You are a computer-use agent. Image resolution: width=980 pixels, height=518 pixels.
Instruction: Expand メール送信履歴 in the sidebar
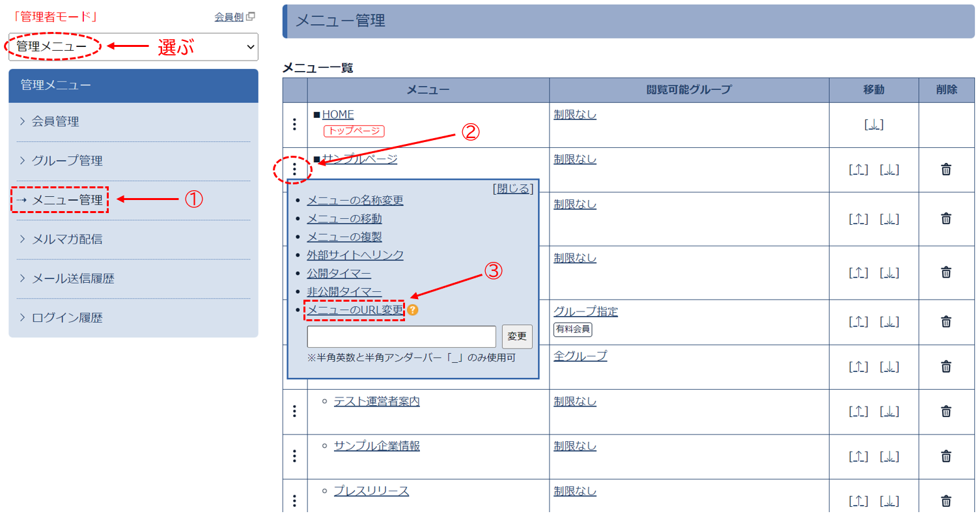click(133, 279)
